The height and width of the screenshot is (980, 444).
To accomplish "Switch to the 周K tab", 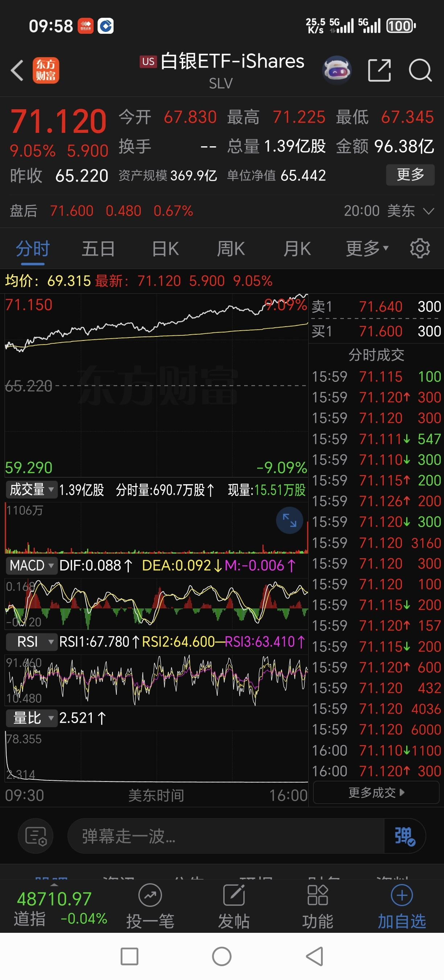I will pyautogui.click(x=231, y=249).
